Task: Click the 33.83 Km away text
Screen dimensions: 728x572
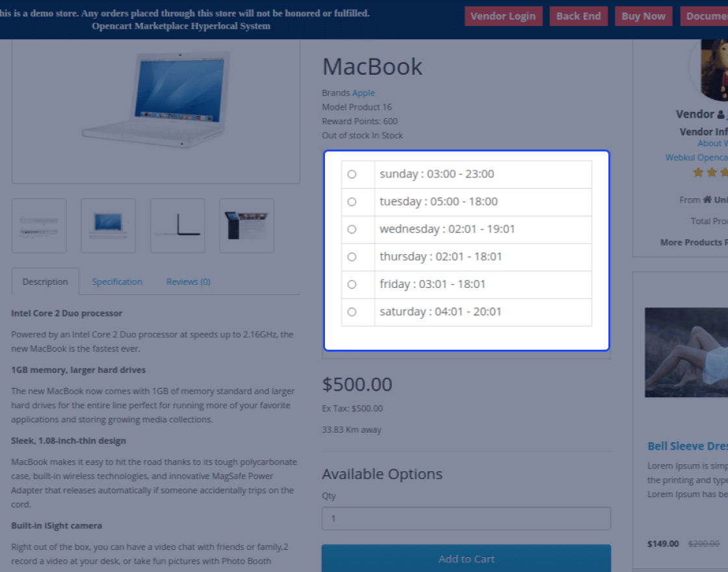Action: coord(352,430)
